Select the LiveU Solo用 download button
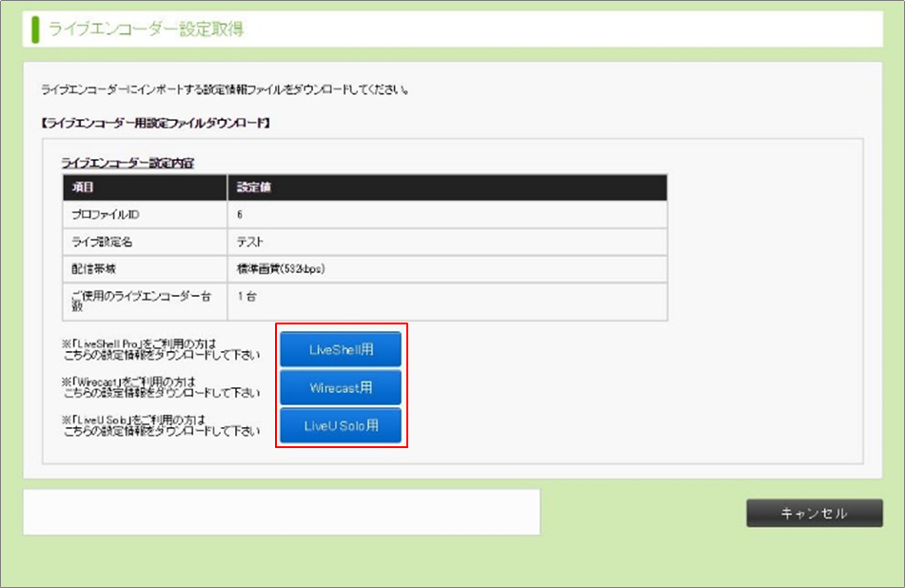The height and width of the screenshot is (588, 905). coord(341,426)
